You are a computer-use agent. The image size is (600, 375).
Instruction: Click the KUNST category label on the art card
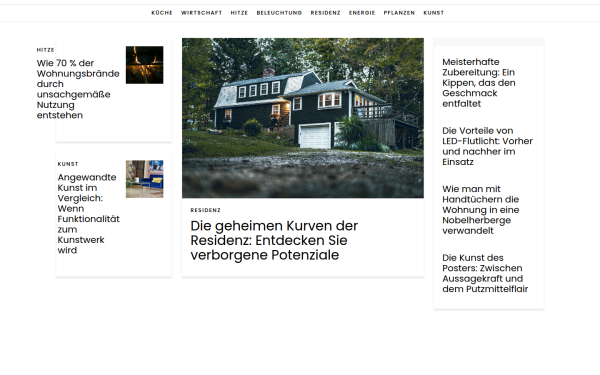(68, 164)
